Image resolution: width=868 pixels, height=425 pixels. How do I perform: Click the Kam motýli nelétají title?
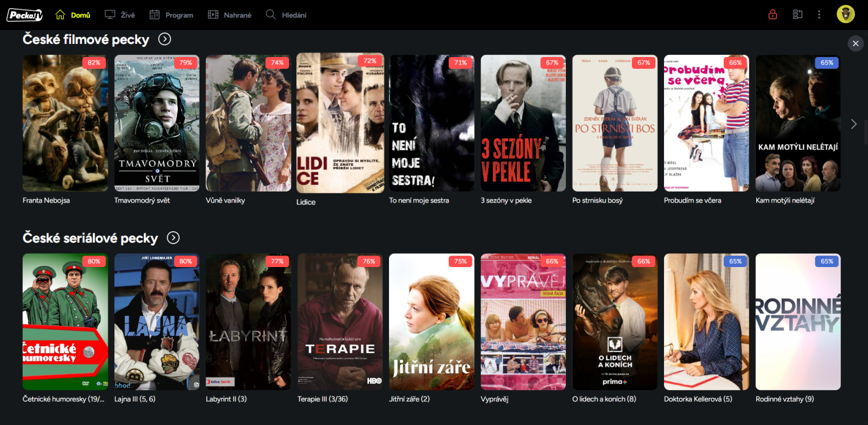[x=785, y=200]
